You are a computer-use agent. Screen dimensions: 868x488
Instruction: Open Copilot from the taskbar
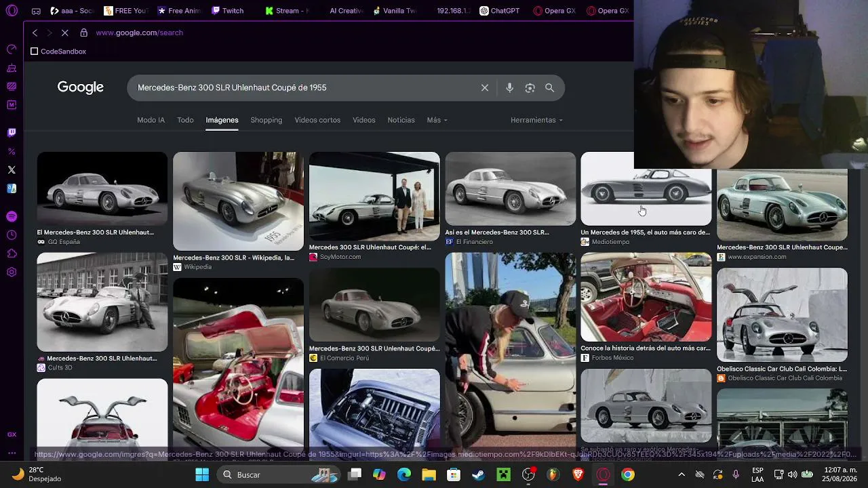point(379,475)
